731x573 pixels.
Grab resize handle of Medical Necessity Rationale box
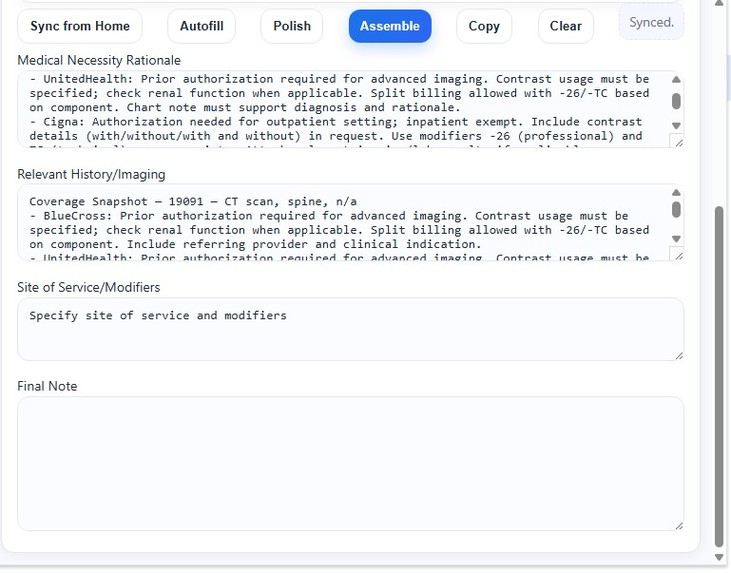tap(679, 143)
